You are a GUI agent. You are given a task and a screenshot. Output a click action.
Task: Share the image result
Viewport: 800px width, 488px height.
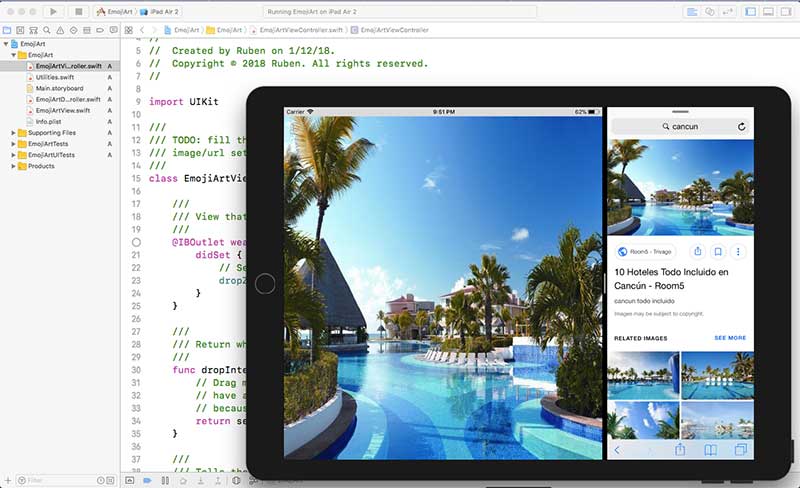[x=697, y=251]
